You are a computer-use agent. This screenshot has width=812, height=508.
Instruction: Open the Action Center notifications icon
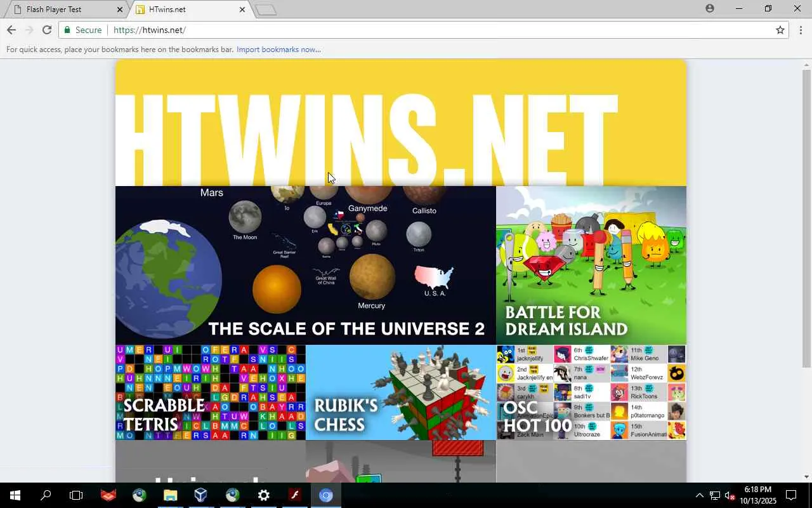[791, 495]
